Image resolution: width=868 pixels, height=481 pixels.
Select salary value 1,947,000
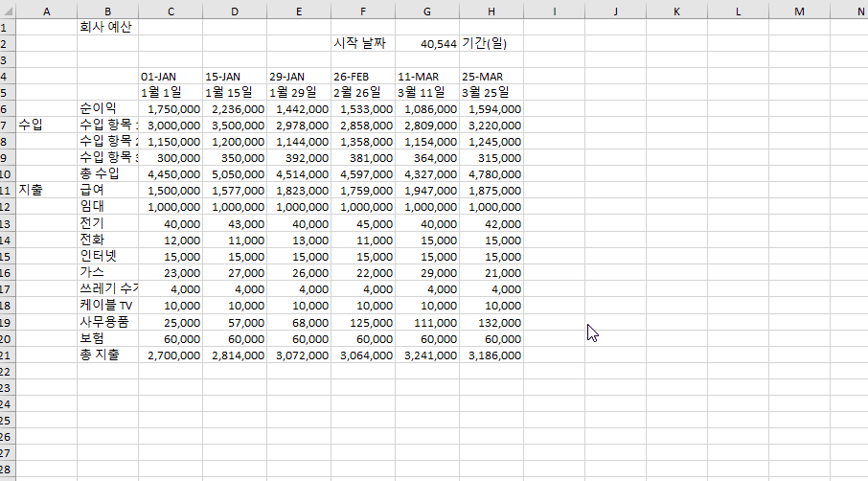point(427,191)
